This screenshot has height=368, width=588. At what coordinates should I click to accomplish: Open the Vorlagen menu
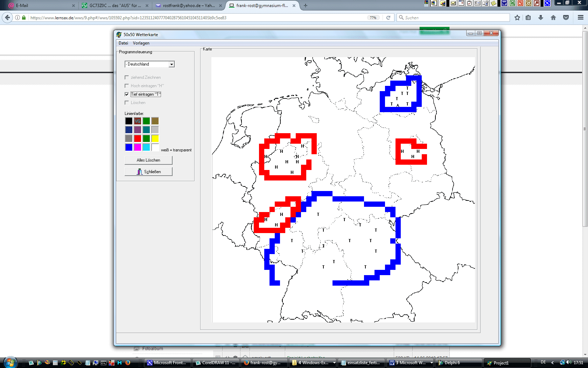tap(141, 43)
